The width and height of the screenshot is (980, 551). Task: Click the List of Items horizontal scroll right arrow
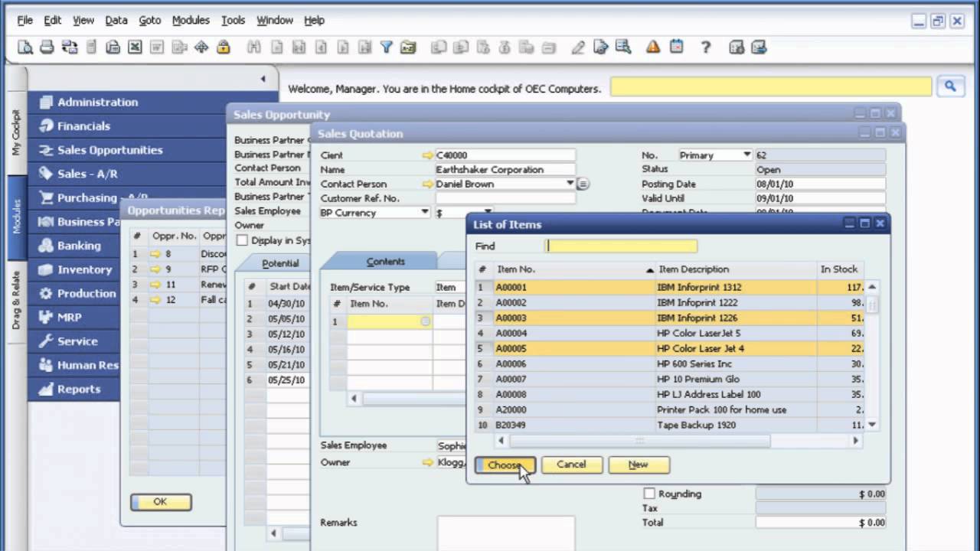tap(856, 441)
